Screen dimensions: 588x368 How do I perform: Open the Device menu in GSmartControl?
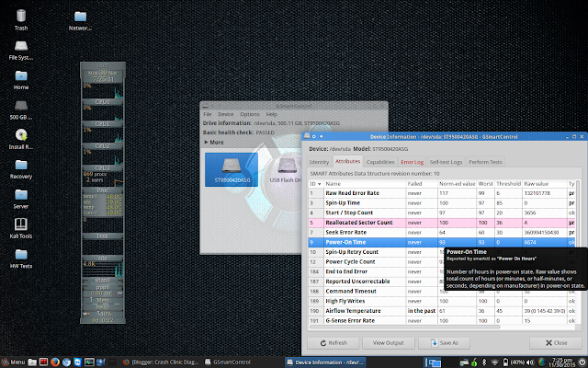[226, 114]
